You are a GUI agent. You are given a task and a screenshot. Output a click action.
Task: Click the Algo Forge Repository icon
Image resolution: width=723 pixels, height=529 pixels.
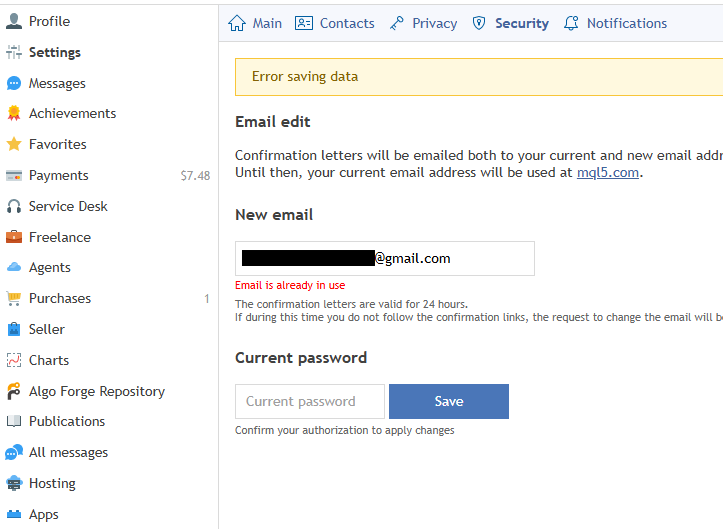(14, 391)
